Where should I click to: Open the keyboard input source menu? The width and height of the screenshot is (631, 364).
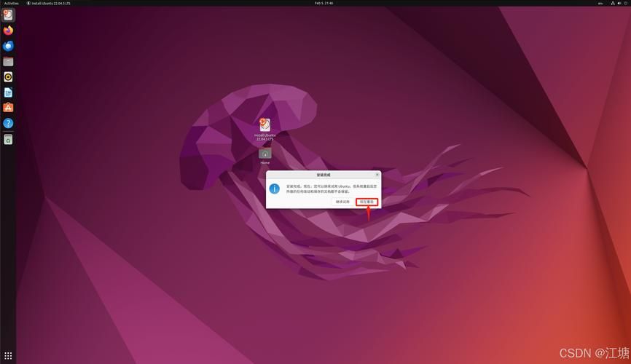[x=600, y=3]
